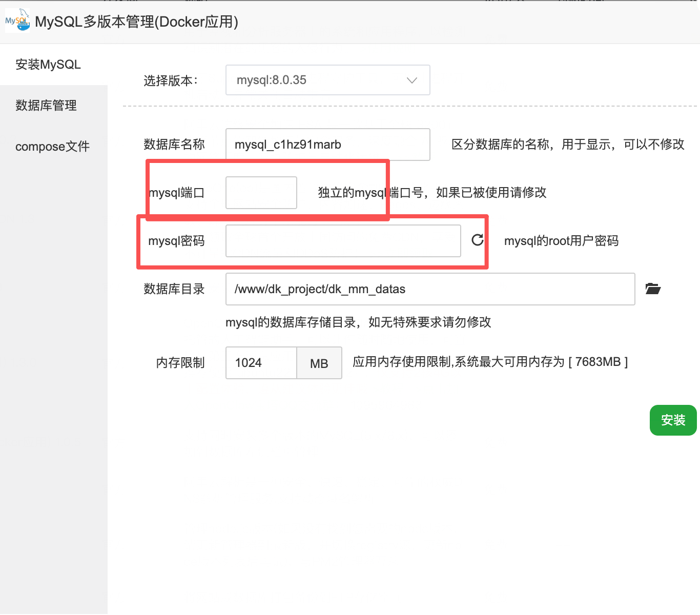Screen dimensions: 700x615
Task: Open the folder browser for database directory
Action: coord(652,289)
